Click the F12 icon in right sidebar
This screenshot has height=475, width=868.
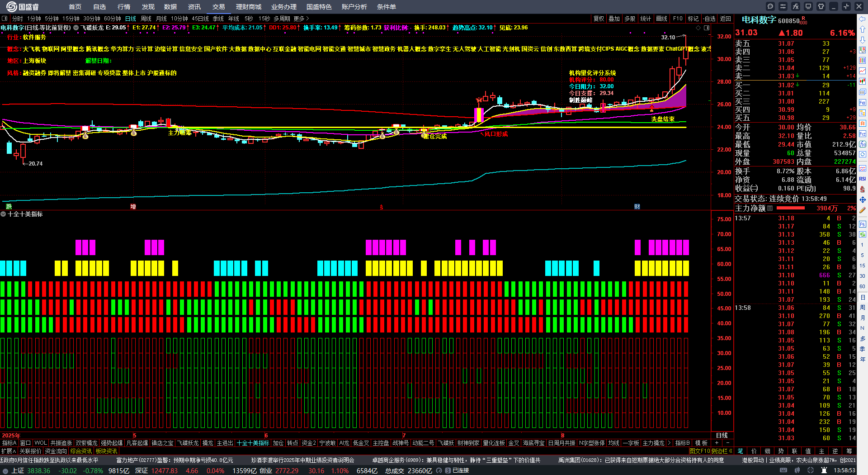pos(863,134)
